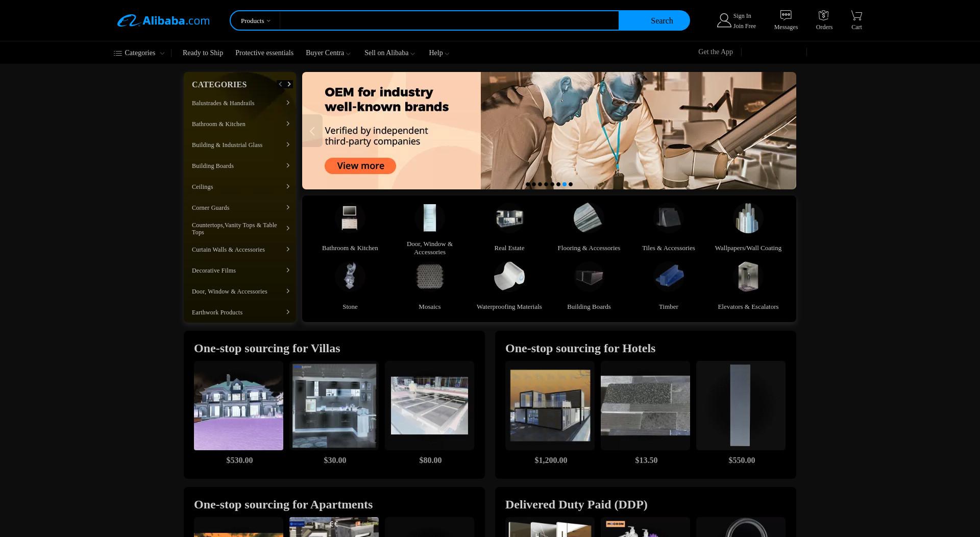
Task: Select the last banner carousel dot
Action: pyautogui.click(x=571, y=184)
